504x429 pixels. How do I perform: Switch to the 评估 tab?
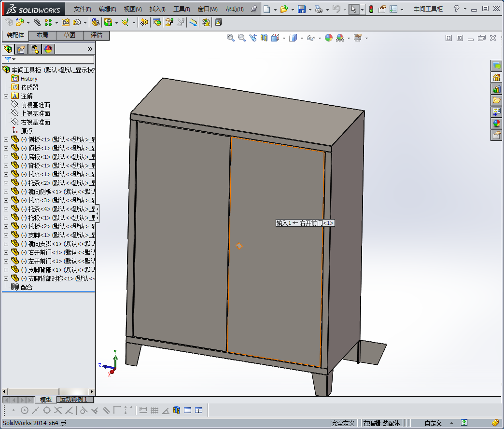pos(96,35)
